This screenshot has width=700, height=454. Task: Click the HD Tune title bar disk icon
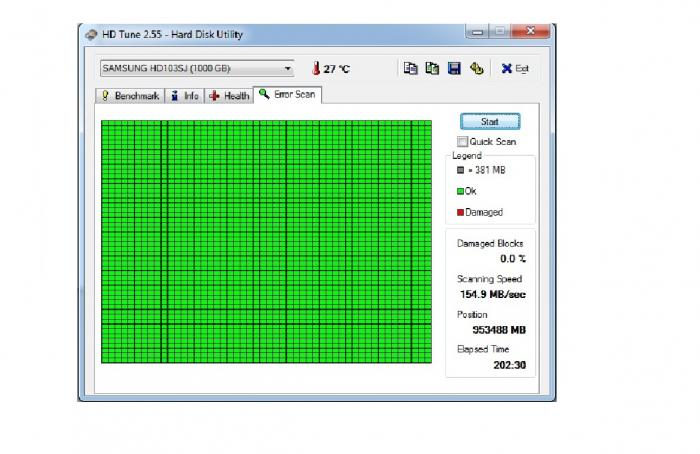(x=92, y=34)
